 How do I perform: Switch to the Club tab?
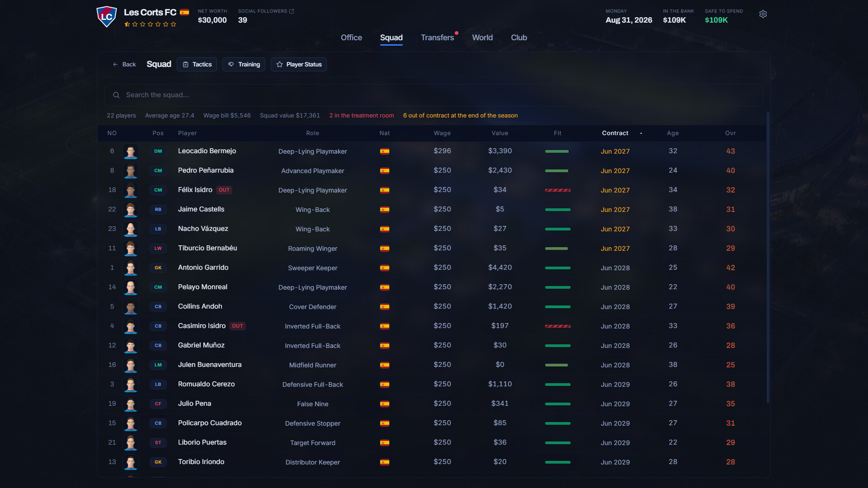519,38
